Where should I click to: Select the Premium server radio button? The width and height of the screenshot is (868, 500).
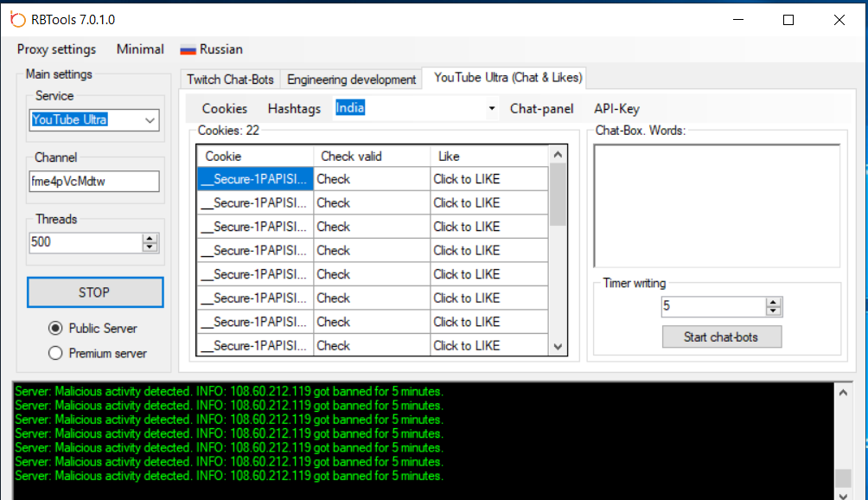click(56, 353)
